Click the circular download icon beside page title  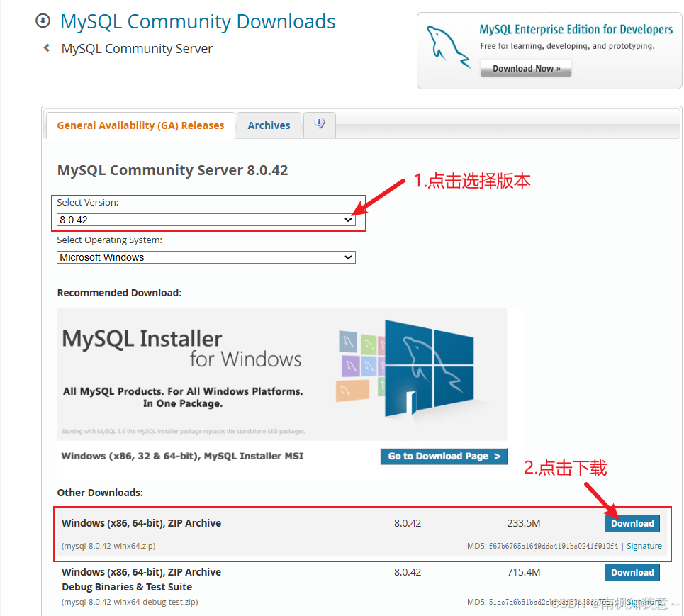pos(43,21)
